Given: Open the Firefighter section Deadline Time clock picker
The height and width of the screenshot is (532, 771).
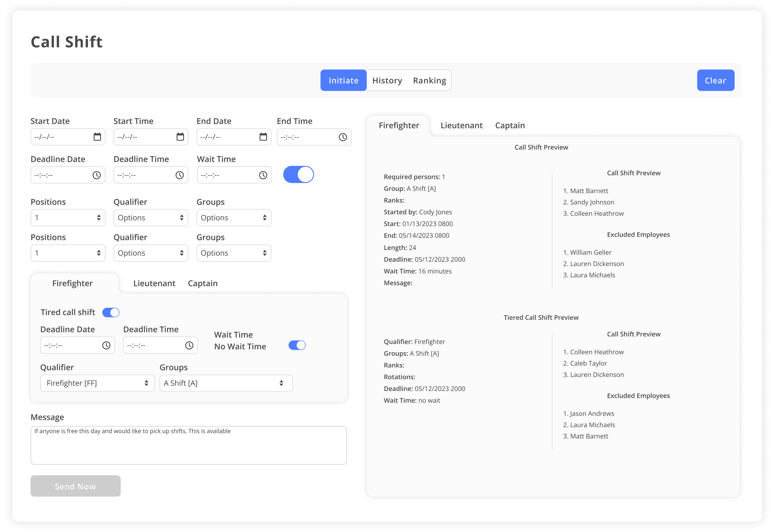Looking at the screenshot, I should [189, 345].
